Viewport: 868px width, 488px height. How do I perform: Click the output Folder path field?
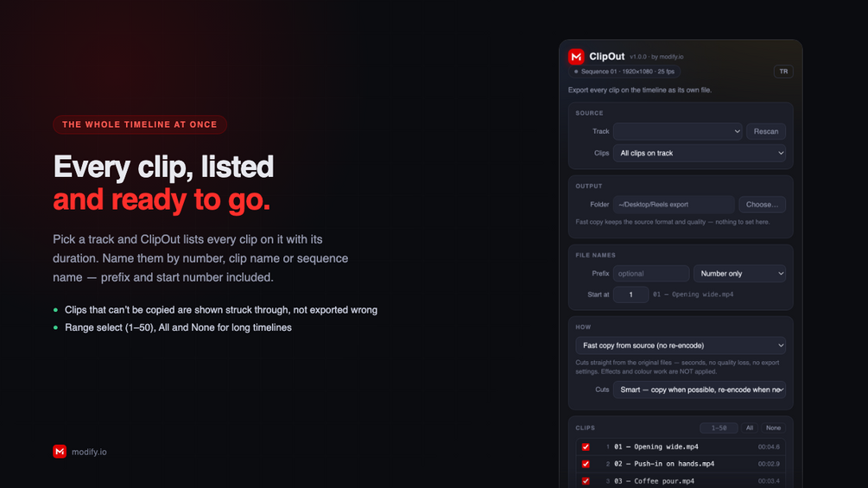click(674, 205)
